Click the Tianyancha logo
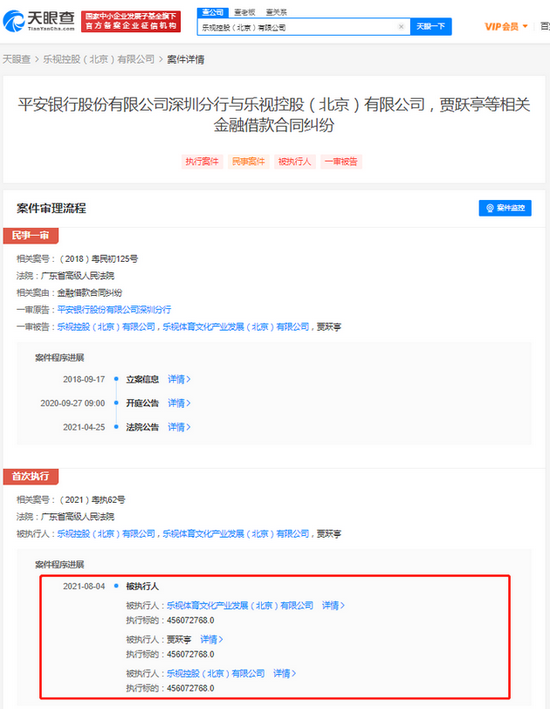Viewport: 550px width, 709px height. 39,21
